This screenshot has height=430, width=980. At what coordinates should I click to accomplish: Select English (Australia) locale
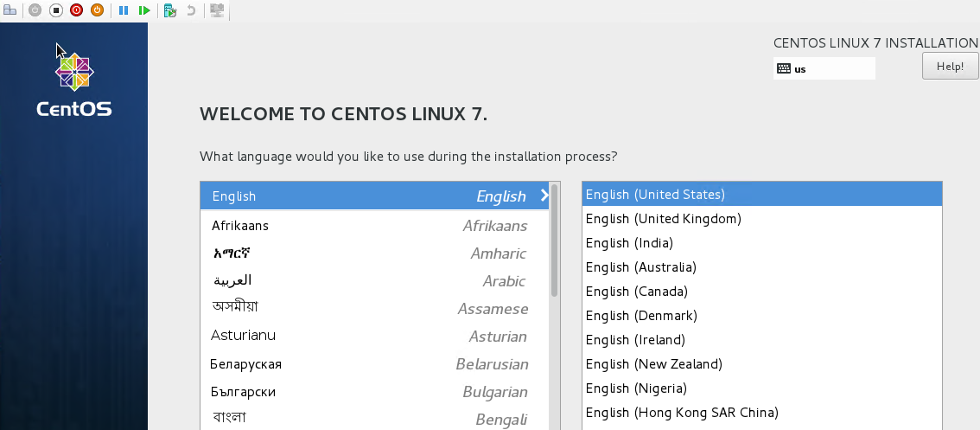[762, 267]
